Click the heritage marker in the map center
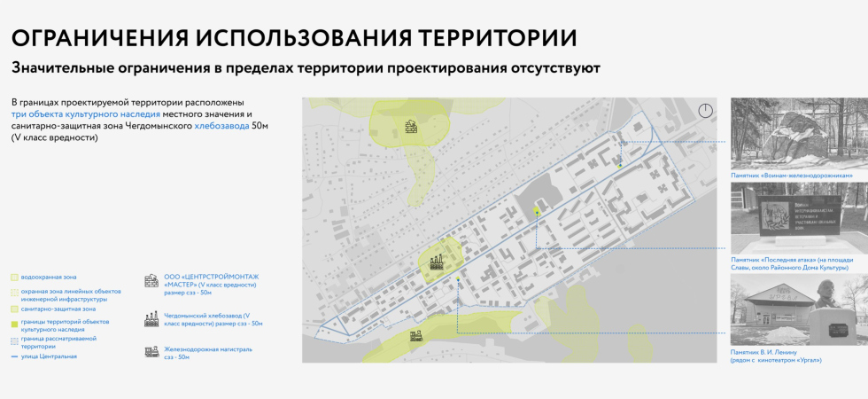868x399 pixels. pos(537,211)
